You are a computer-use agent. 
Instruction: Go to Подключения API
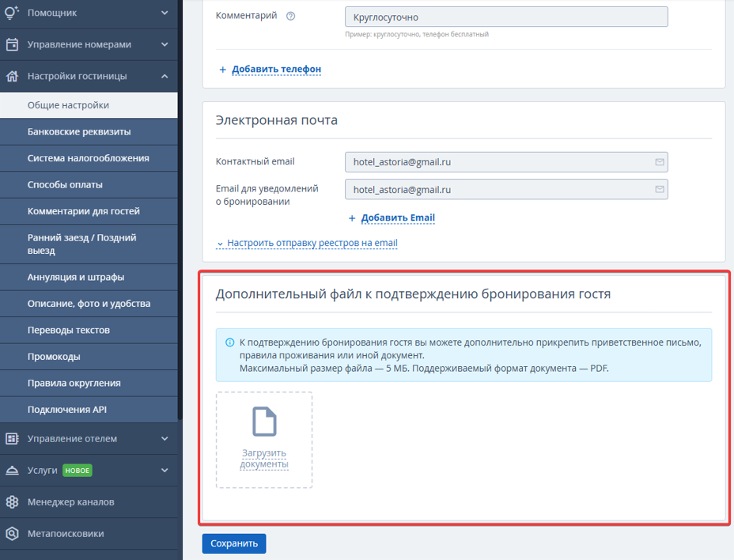89,410
